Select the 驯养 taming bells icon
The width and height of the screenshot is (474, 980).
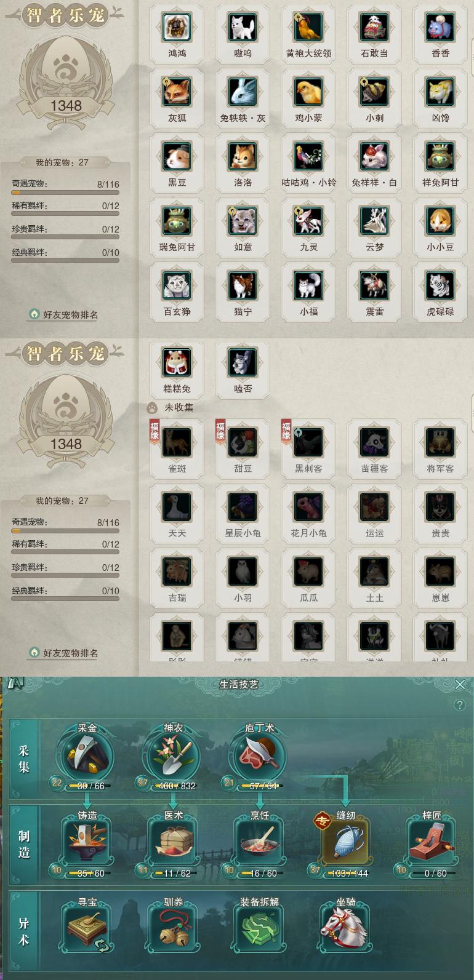(173, 930)
